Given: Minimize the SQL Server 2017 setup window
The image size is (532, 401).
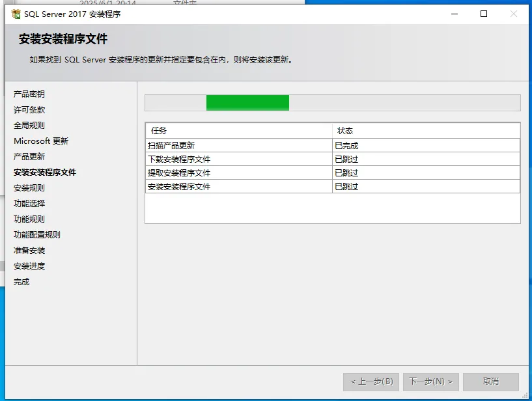Looking at the screenshot, I should pyautogui.click(x=455, y=14).
